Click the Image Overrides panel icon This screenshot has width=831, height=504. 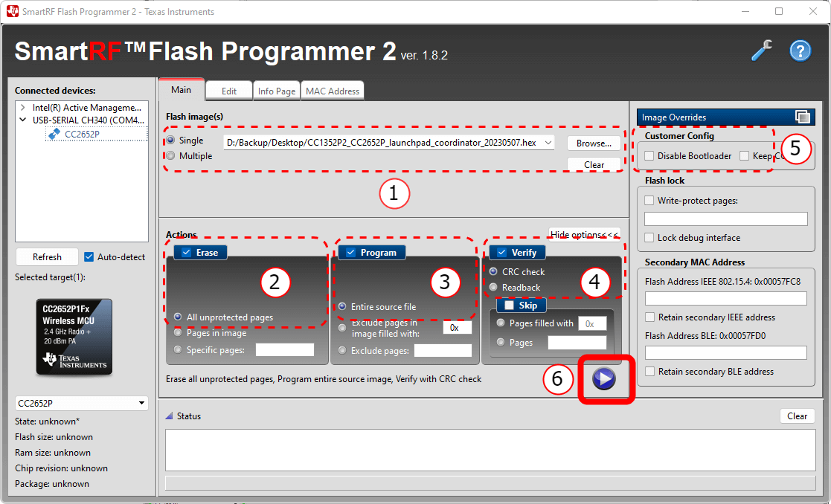click(802, 117)
